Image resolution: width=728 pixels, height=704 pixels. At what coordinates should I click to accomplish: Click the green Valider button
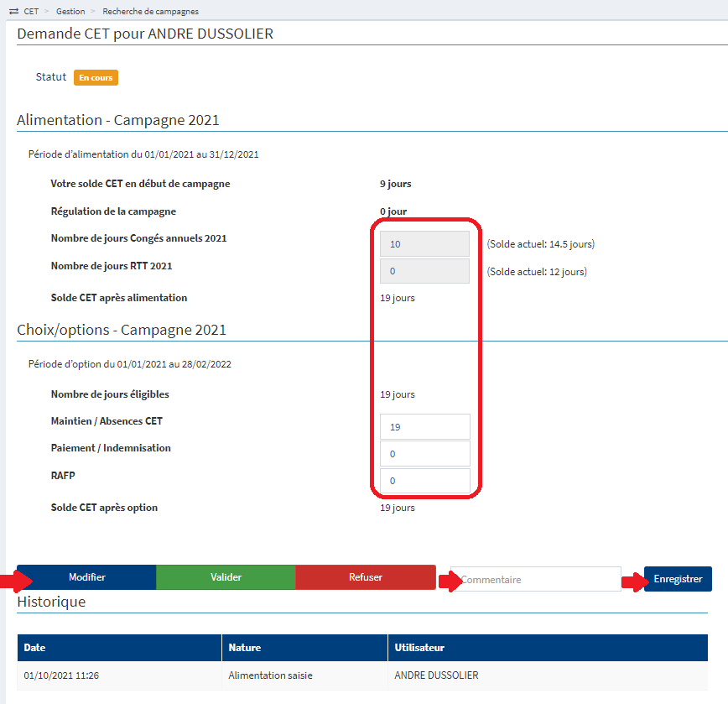point(226,577)
